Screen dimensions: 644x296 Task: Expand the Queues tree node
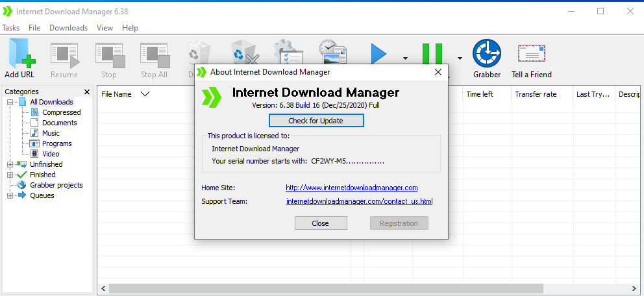coord(10,195)
